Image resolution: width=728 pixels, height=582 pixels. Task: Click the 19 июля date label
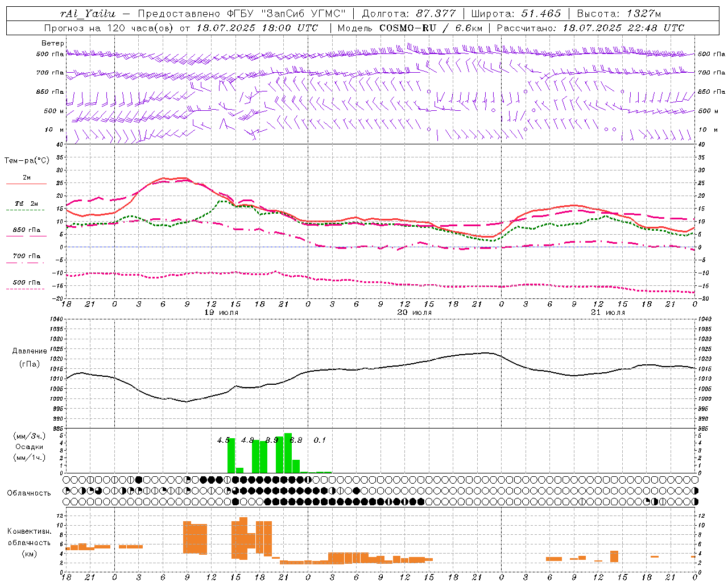tap(221, 313)
